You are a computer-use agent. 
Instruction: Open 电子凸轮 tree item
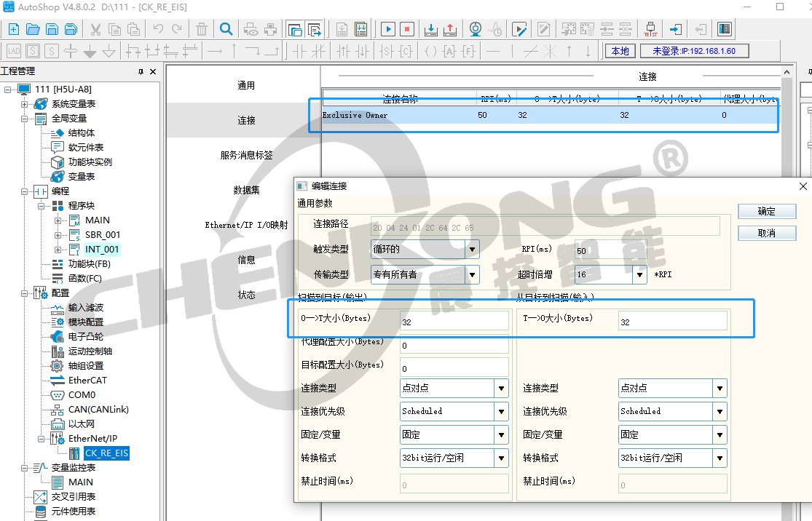tap(85, 336)
